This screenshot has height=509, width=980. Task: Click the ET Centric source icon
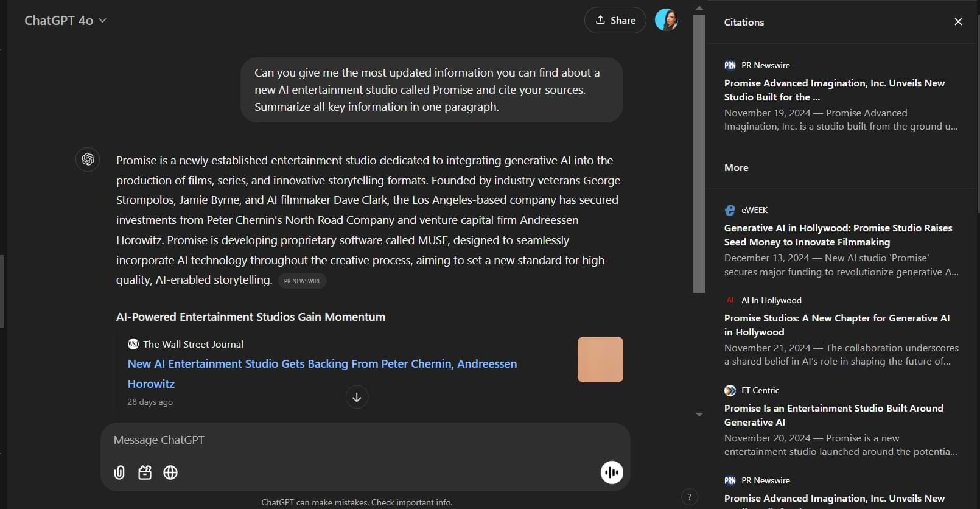coord(730,390)
